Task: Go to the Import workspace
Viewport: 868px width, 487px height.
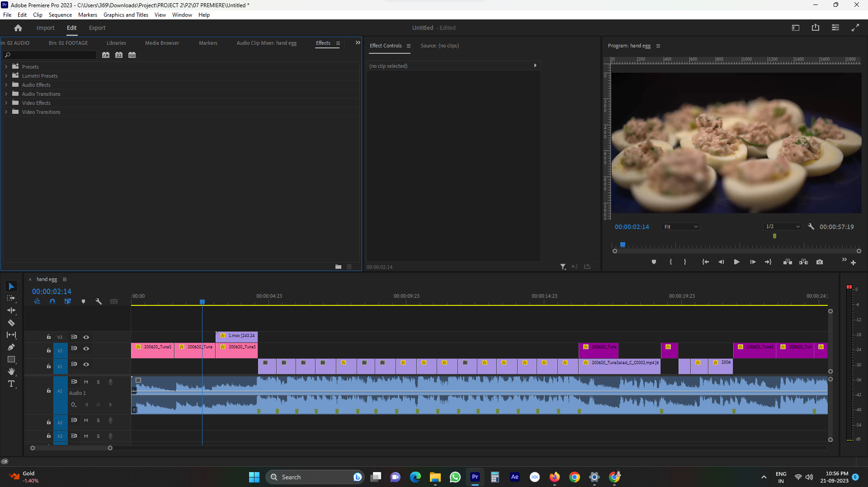Action: (45, 28)
